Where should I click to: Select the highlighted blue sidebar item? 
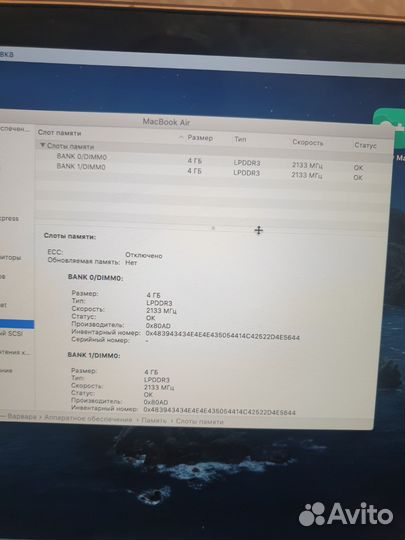point(17,324)
